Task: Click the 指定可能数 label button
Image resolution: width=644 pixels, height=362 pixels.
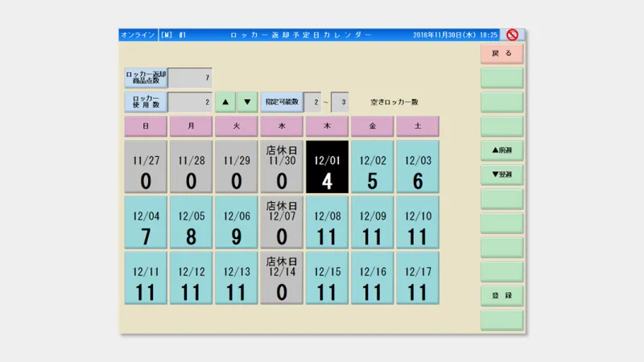Action: (281, 102)
